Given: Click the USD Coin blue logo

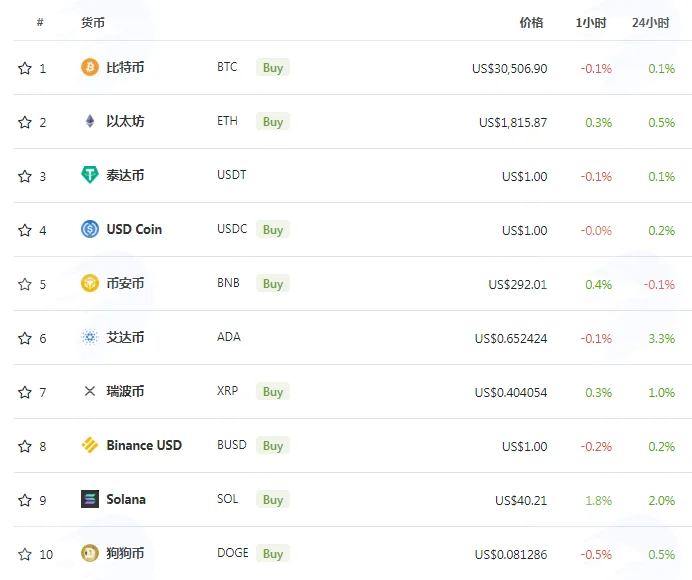Looking at the screenshot, I should click(90, 229).
